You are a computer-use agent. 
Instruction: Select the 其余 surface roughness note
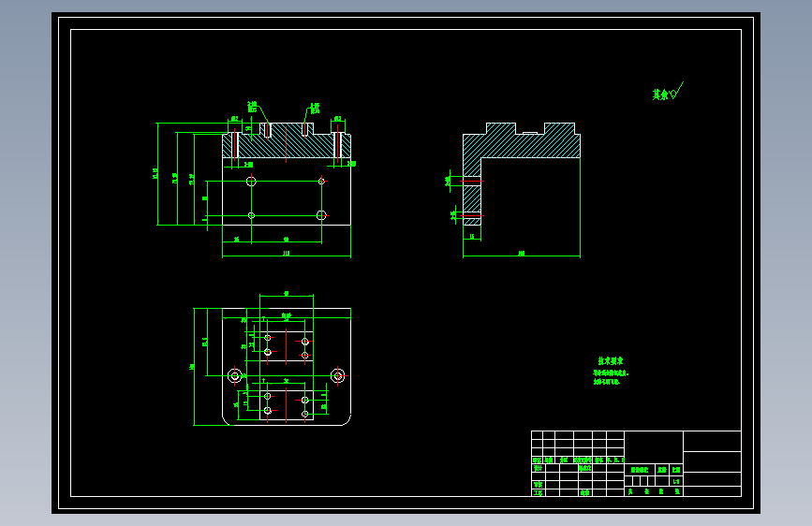(668, 92)
